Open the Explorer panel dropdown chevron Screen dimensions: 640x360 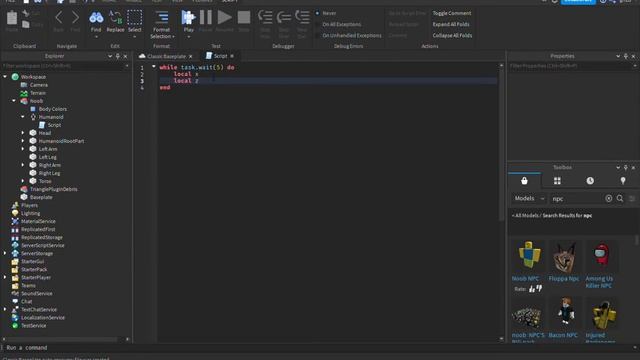click(x=110, y=56)
